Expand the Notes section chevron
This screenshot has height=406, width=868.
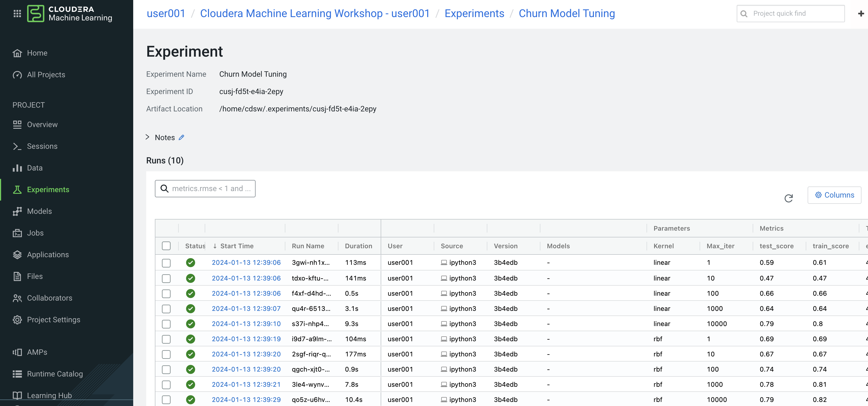[147, 137]
